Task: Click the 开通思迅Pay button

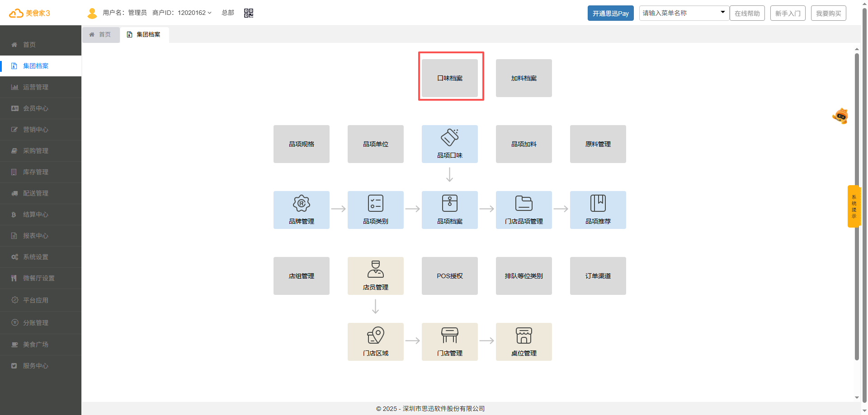Action: [x=610, y=13]
